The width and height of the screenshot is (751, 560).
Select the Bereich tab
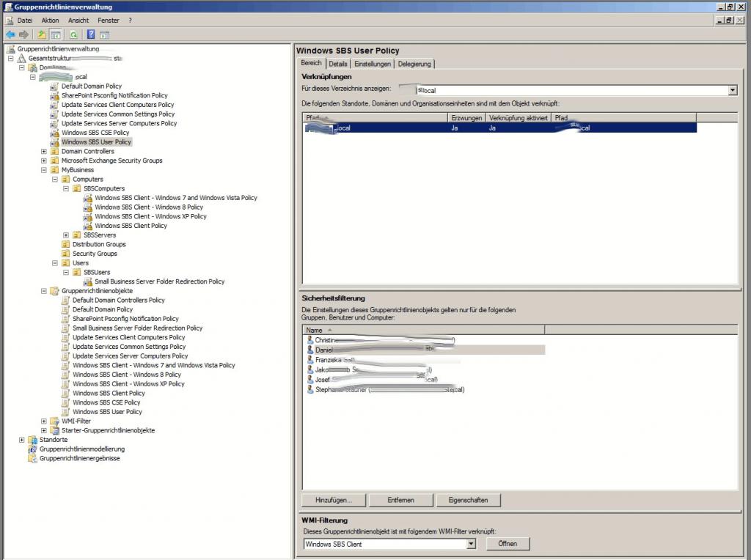click(x=311, y=63)
